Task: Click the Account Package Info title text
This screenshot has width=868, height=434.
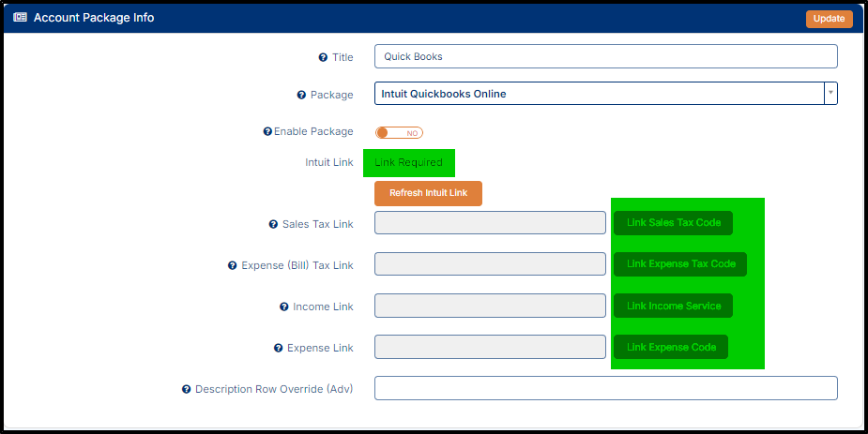Action: tap(94, 18)
